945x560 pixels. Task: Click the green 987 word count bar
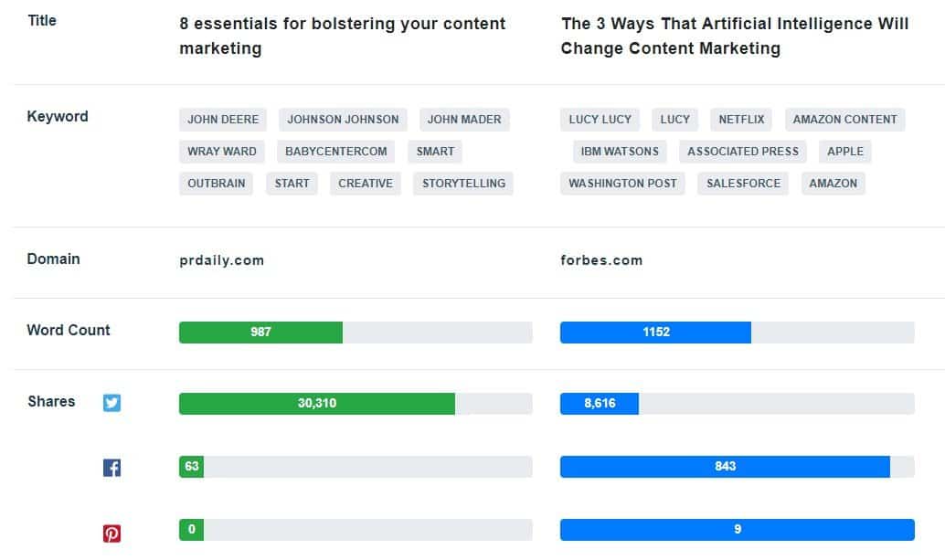260,333
